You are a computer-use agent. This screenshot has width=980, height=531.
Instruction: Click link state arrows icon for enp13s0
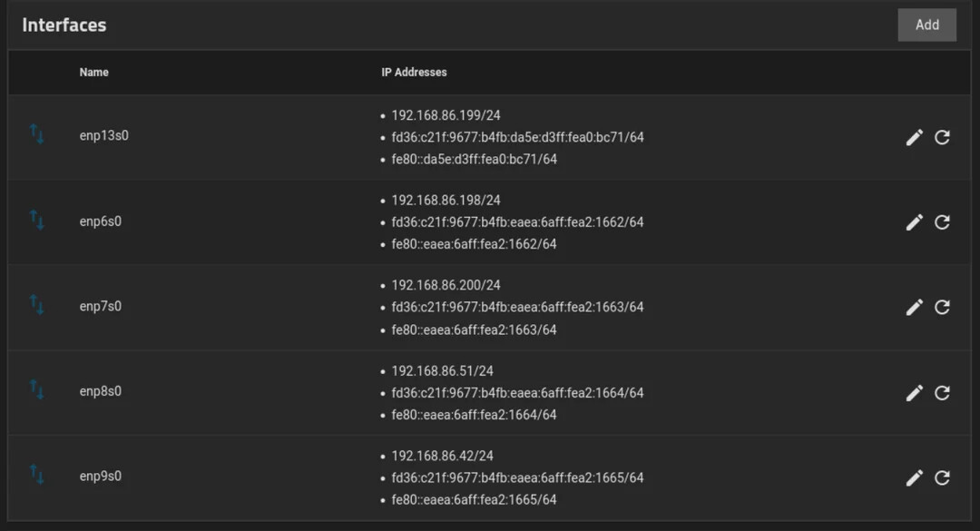(x=37, y=133)
